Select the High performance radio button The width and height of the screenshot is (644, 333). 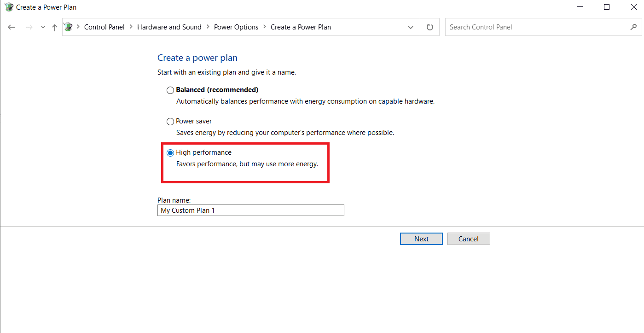170,153
